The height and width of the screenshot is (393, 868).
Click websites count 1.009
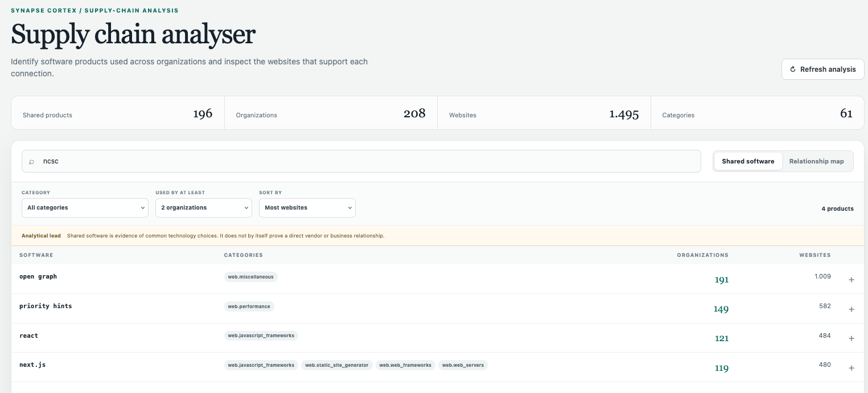(x=822, y=276)
